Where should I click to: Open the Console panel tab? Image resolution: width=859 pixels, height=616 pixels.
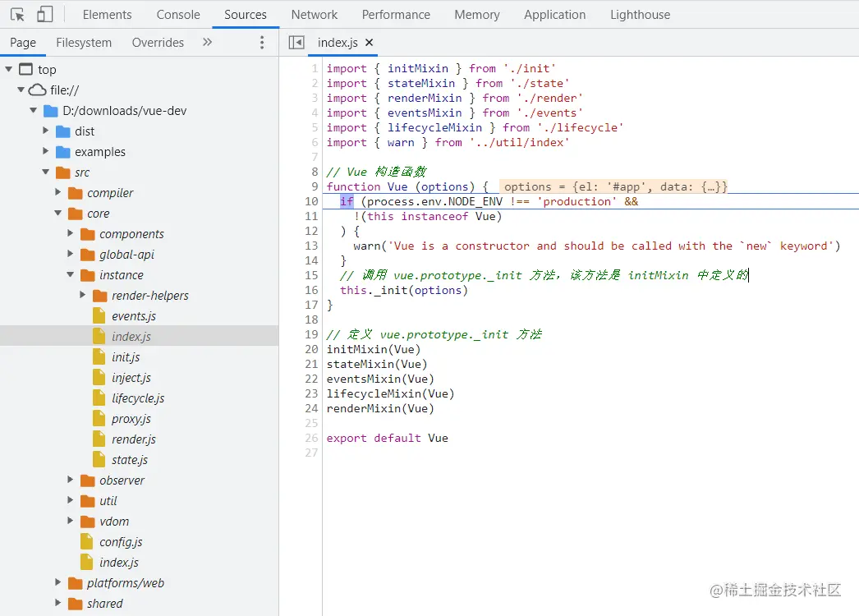point(178,15)
